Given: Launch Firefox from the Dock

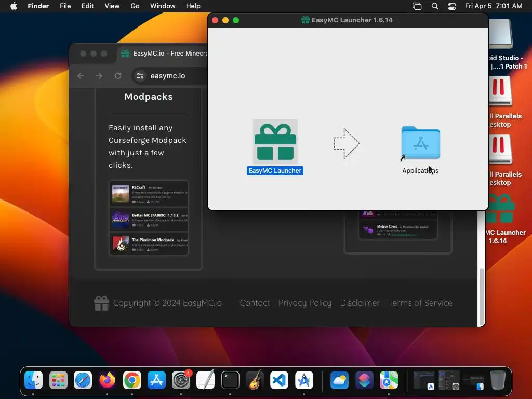Looking at the screenshot, I should tap(107, 380).
